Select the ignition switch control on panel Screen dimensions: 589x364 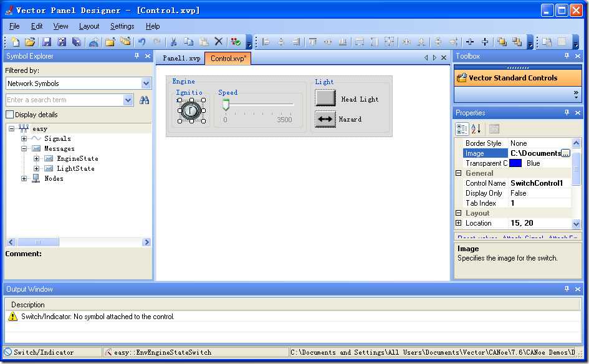(x=191, y=110)
